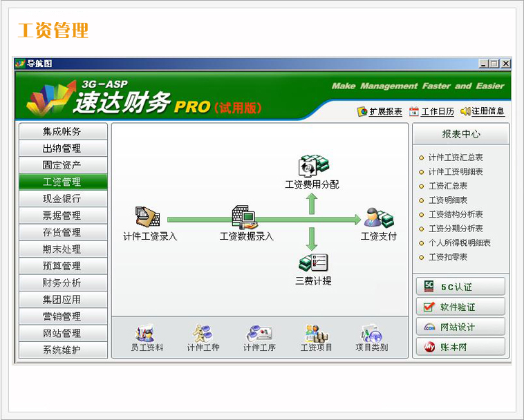The image size is (524, 420).
Task: Click the 网站设计 .com icon
Action: point(429,327)
